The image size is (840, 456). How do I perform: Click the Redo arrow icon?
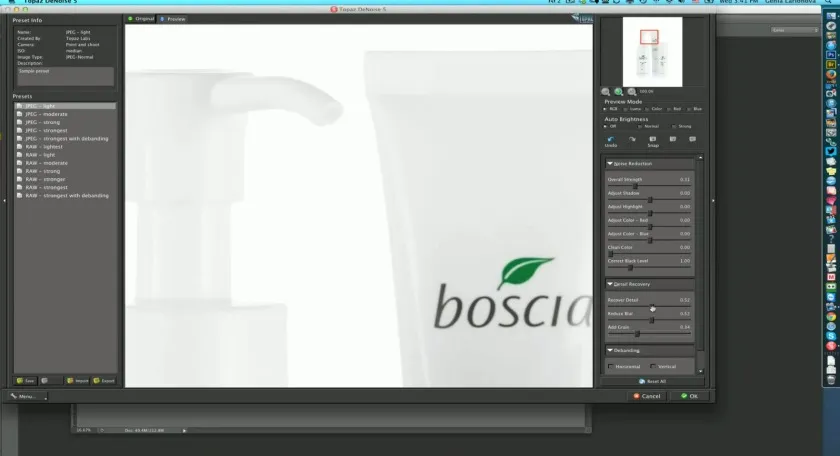[631, 140]
